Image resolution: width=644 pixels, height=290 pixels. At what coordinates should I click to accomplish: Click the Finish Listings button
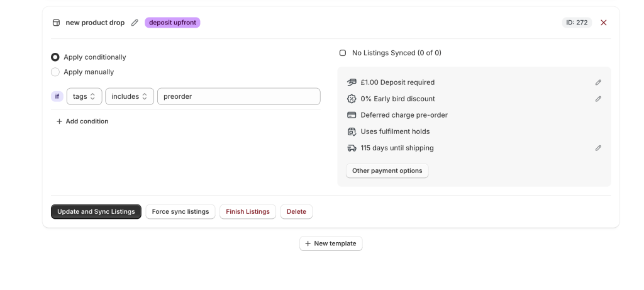(248, 211)
